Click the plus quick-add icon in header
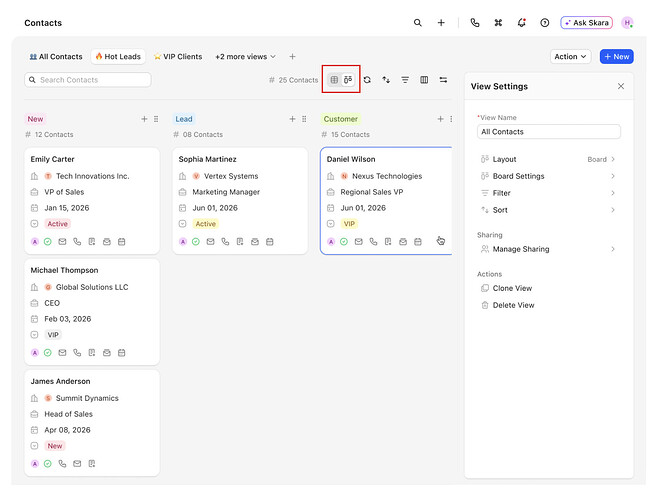 441,23
